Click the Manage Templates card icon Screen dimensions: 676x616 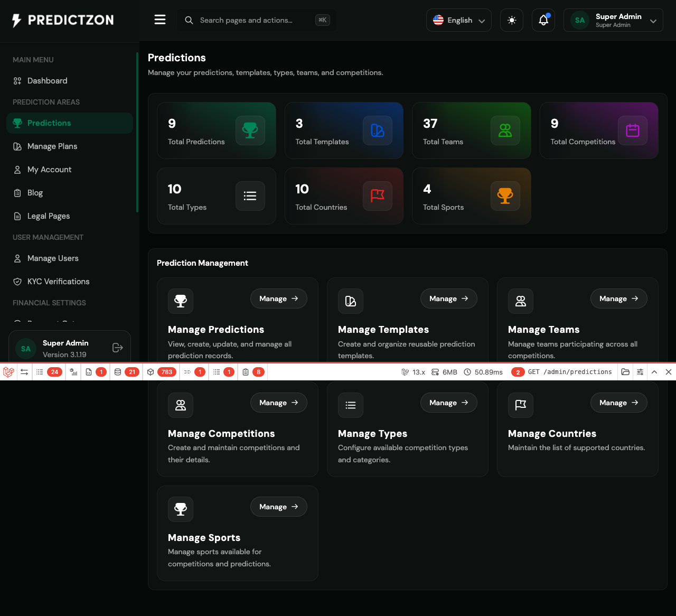[x=351, y=301]
